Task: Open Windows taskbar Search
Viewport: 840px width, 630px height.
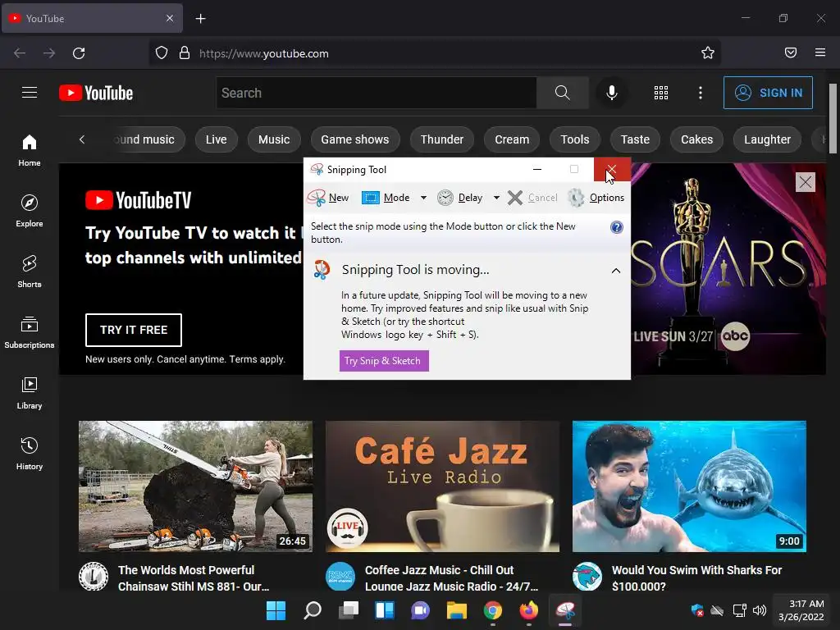Action: (313, 610)
